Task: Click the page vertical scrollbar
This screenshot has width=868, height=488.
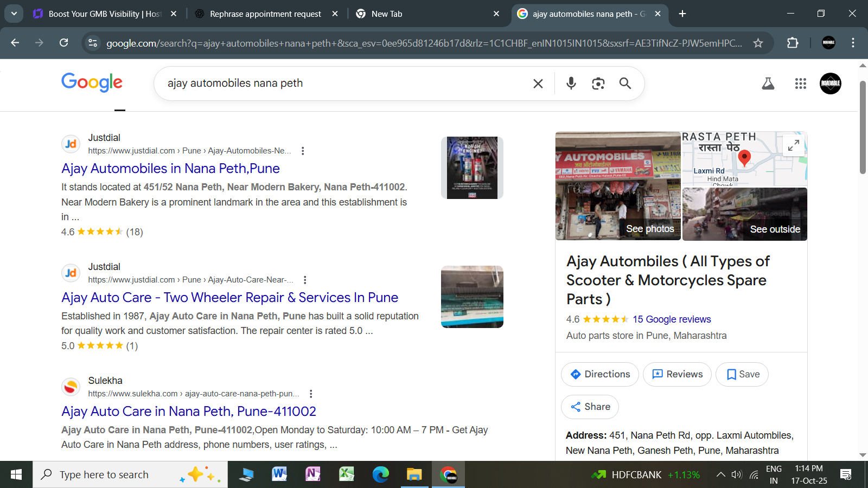Action: click(863, 128)
